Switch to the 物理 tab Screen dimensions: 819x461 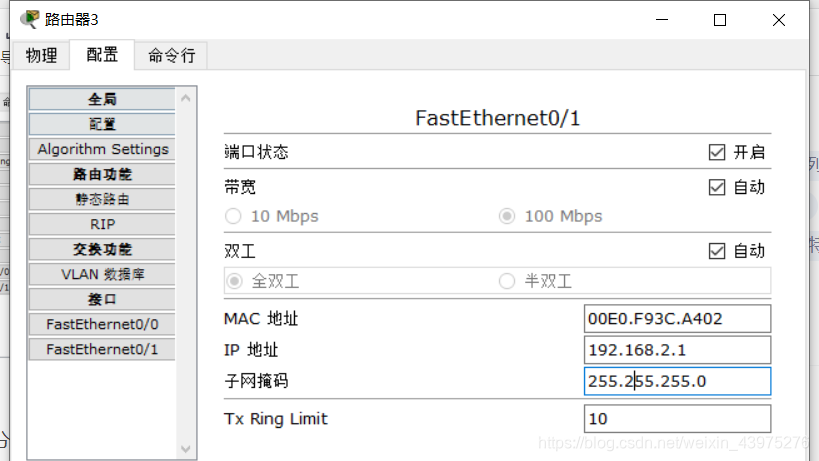pyautogui.click(x=41, y=55)
